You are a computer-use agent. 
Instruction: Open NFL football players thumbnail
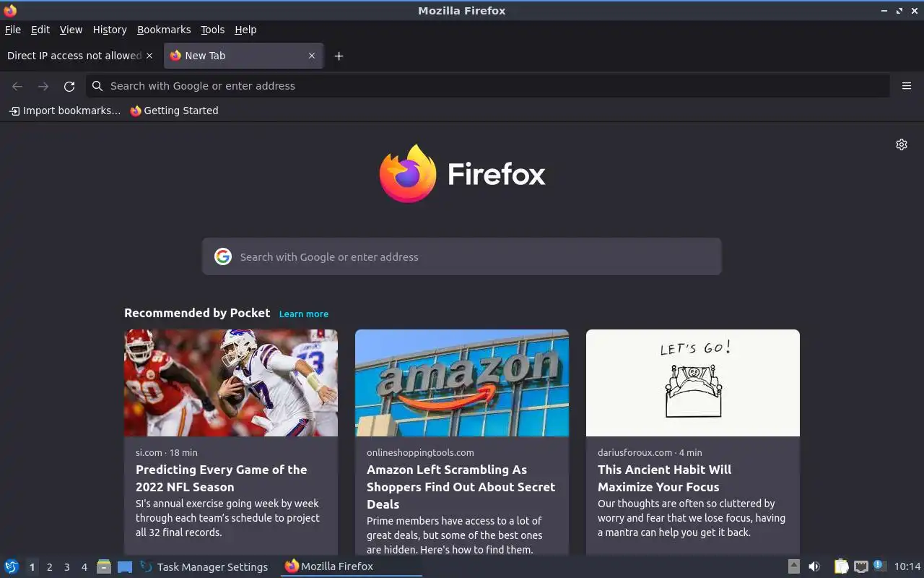click(x=231, y=383)
